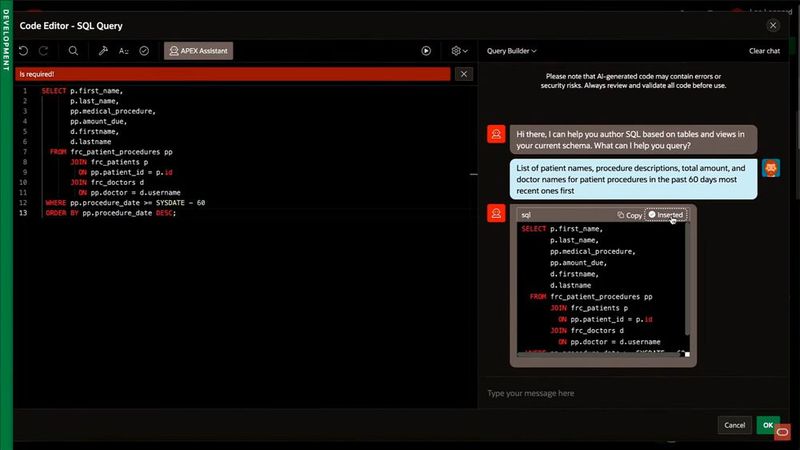Click the Auto Complete icon
The width and height of the screenshot is (800, 450).
click(x=123, y=51)
